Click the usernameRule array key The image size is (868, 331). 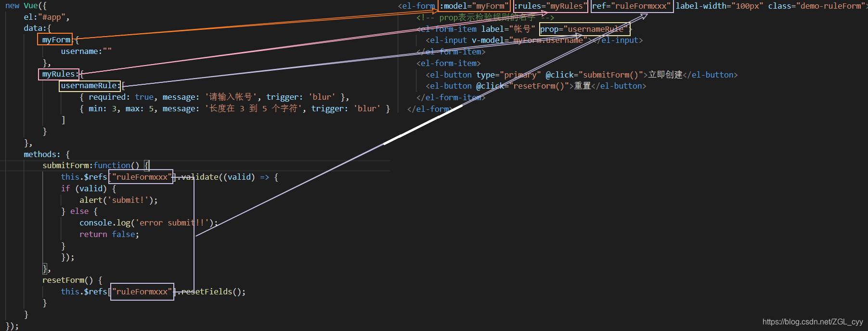pyautogui.click(x=89, y=86)
